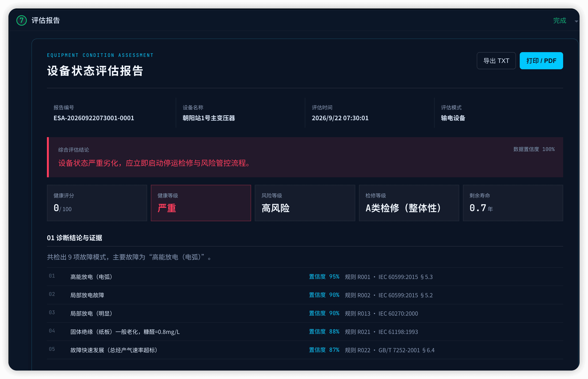Click the 风险等级 高风险 card

click(305, 203)
